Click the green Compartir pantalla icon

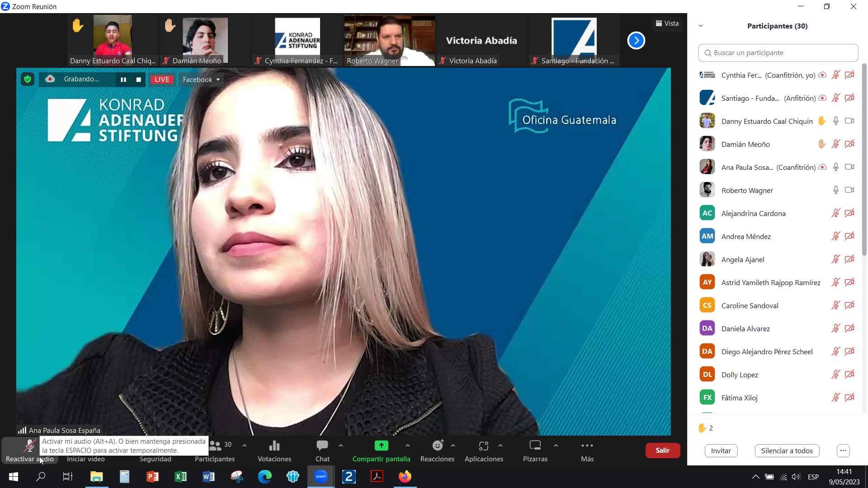point(381,446)
